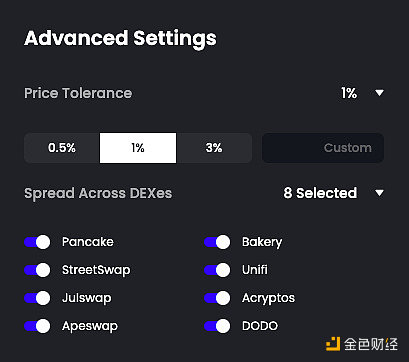
Task: Collapse the Price Tolerance dropdown arrow
Action: coord(379,93)
